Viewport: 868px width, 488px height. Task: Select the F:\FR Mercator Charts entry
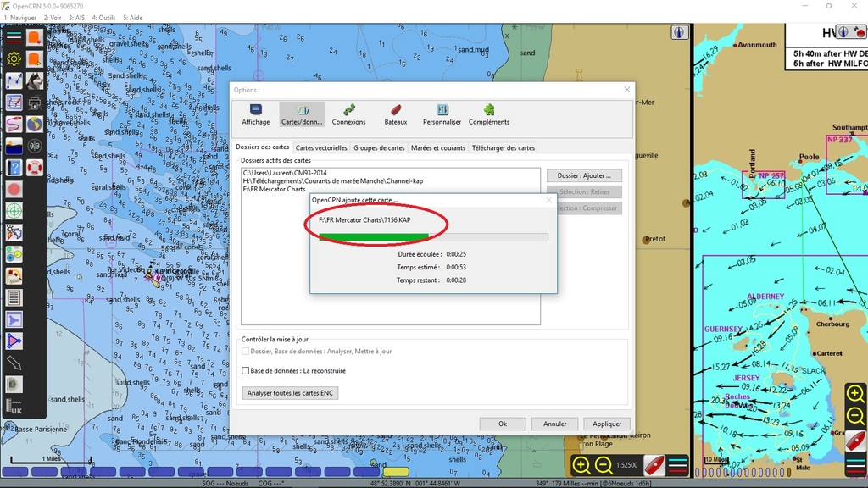click(x=274, y=189)
